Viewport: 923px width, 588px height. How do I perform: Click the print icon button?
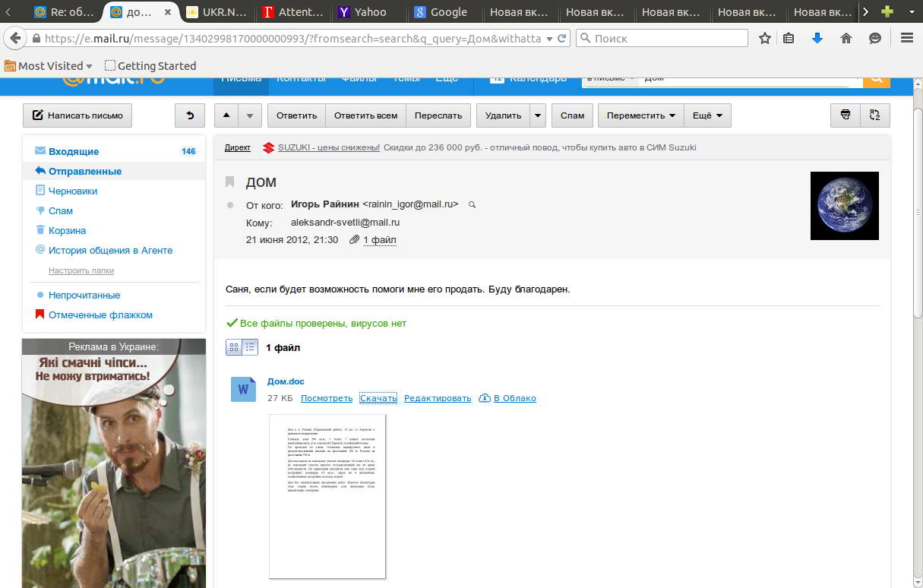846,115
